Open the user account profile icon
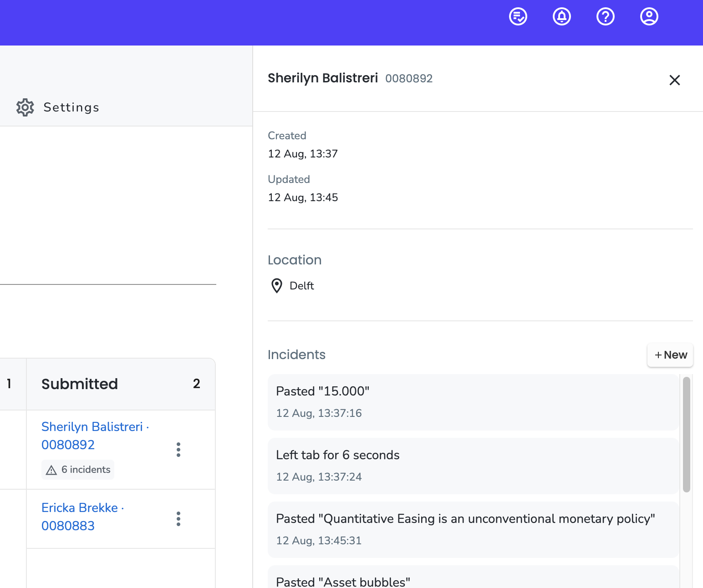 649,17
